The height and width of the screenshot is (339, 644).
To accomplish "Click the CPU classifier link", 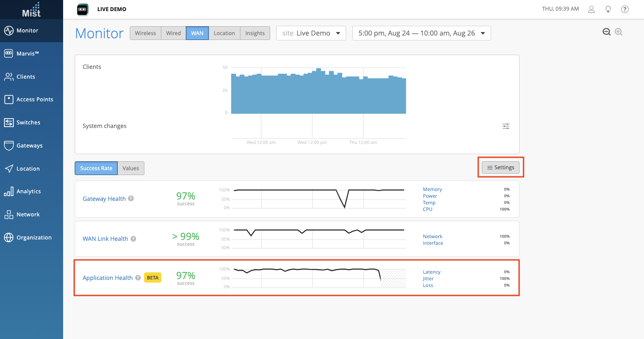I will [x=428, y=209].
